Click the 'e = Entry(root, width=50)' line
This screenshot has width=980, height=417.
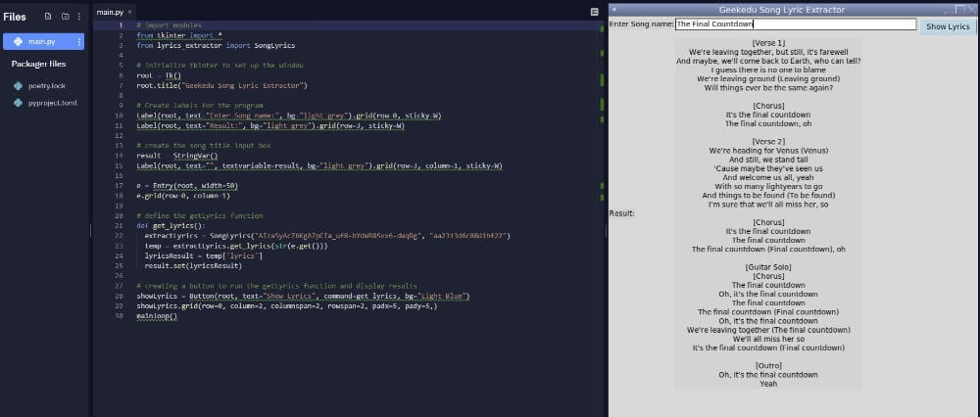point(187,186)
